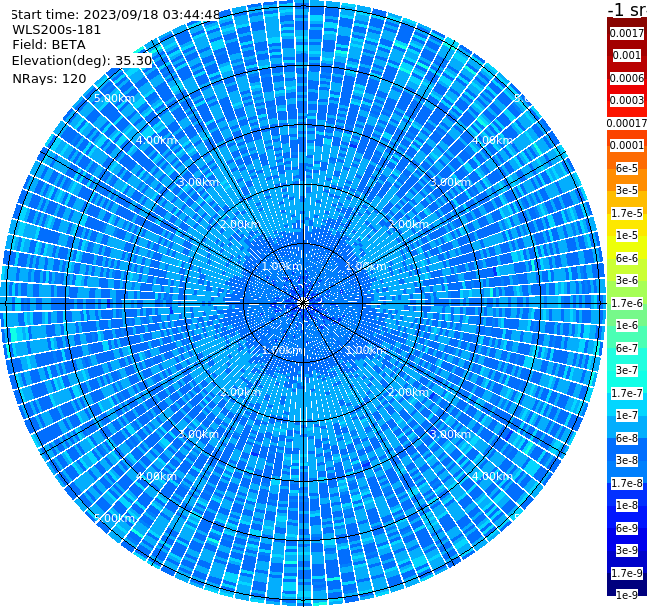
Task: Select the 3e-7 colorbar tick label
Action: click(x=627, y=370)
